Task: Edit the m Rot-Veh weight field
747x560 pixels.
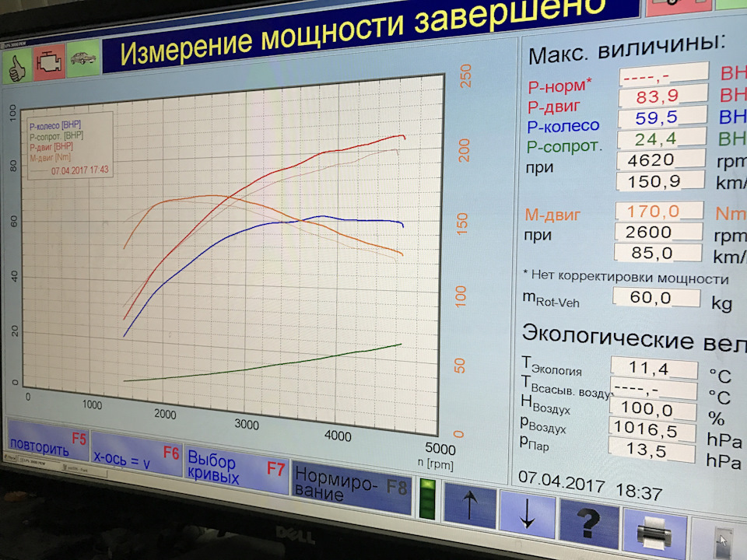Action: tap(658, 298)
